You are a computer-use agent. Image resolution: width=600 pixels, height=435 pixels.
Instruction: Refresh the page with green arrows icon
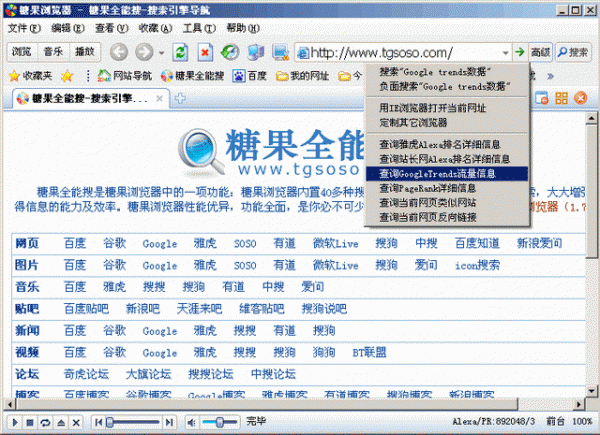[180, 52]
